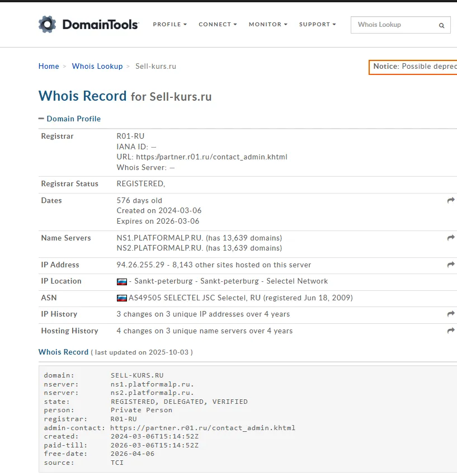The width and height of the screenshot is (457, 476).
Task: Click the DomainTools wordmark text
Action: (101, 25)
